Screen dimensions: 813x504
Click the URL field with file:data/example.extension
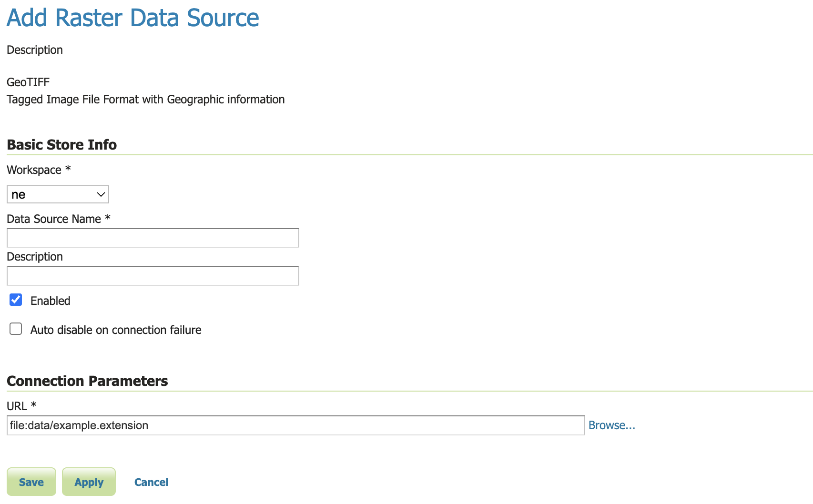[295, 425]
